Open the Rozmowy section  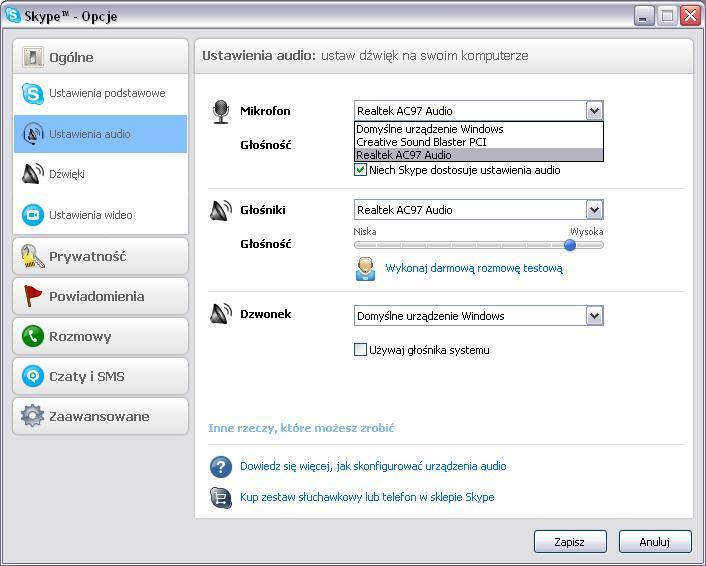[x=100, y=336]
